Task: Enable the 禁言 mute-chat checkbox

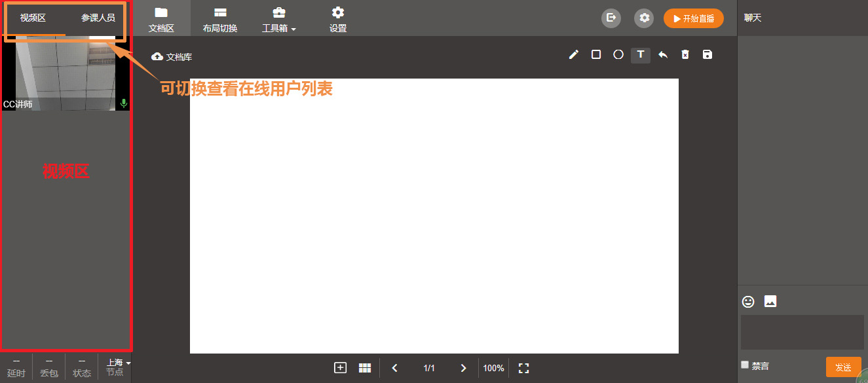Action: tap(745, 365)
